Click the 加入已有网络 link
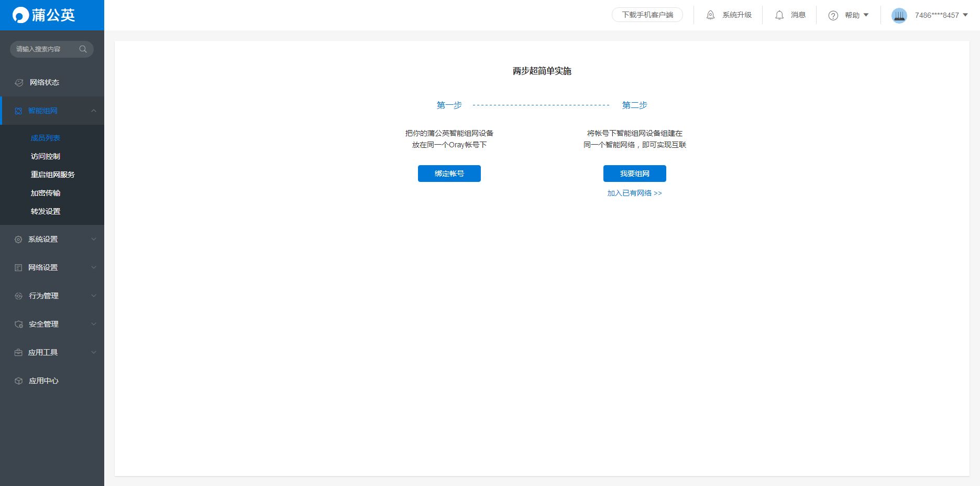This screenshot has width=980, height=486. click(x=634, y=193)
